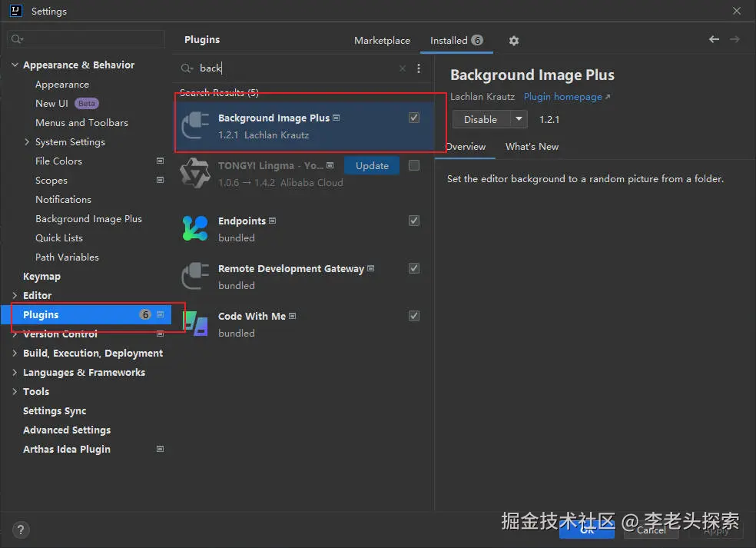Open the Overview tab

pos(466,147)
